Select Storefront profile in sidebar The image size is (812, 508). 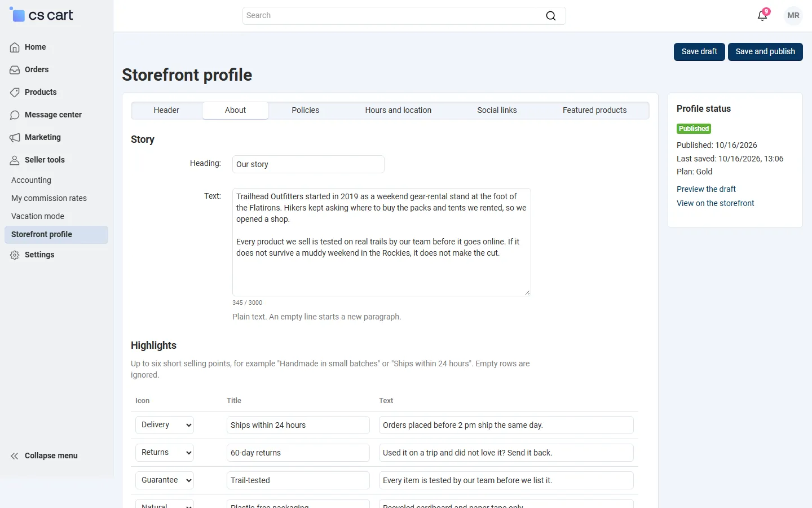pyautogui.click(x=56, y=235)
